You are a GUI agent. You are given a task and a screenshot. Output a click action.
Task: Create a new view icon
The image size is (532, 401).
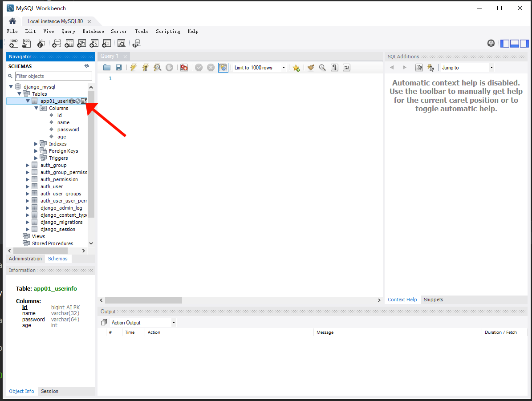[x=81, y=43]
